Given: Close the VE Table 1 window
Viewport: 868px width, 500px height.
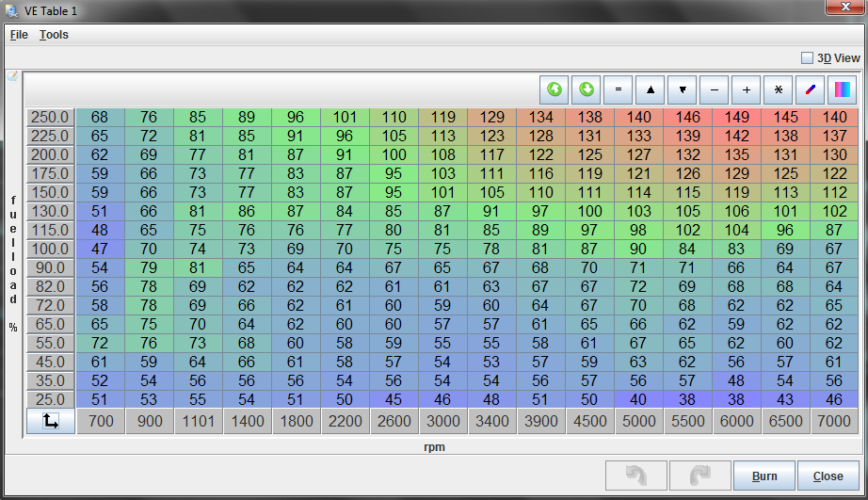Looking at the screenshot, I should 845,7.
